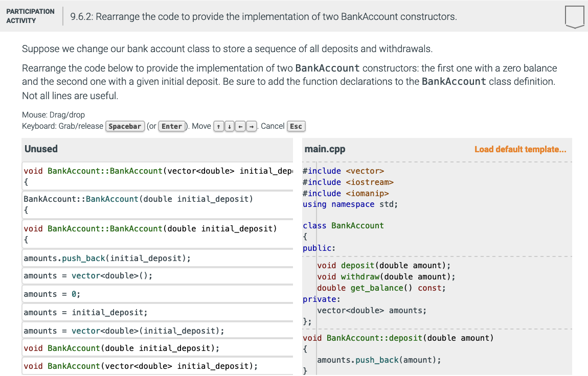Select the void BankAccount(vector<double> initial_deposit); declaration
The image size is (588, 376).
[x=157, y=366]
